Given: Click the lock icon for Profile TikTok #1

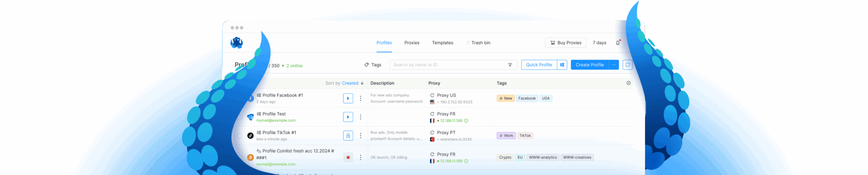Looking at the screenshot, I should (x=348, y=135).
